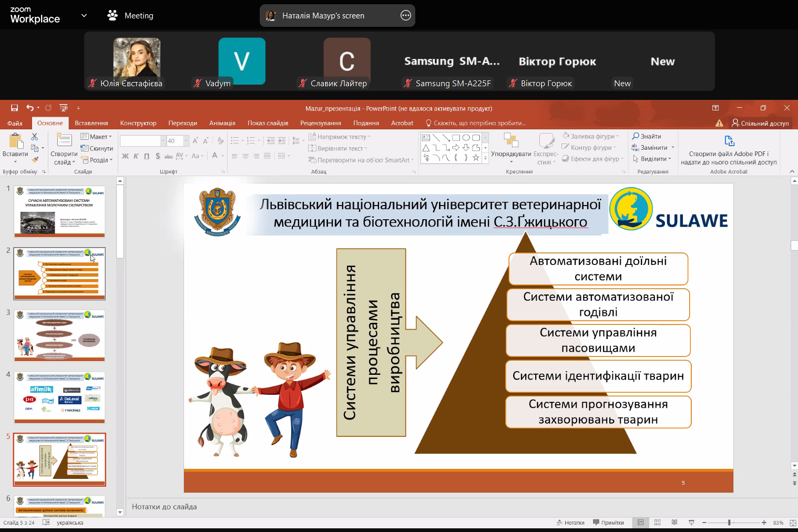Select slide 3 thumbnail in slide panel
The height and width of the screenshot is (532, 798).
(59, 335)
